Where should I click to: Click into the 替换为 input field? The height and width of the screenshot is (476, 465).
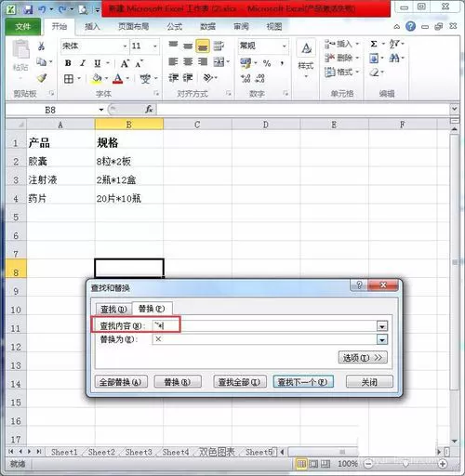pyautogui.click(x=264, y=339)
